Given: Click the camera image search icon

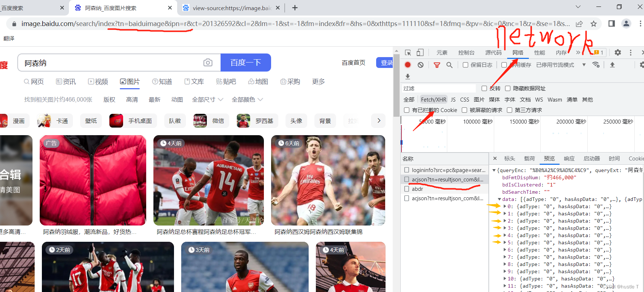Looking at the screenshot, I should pyautogui.click(x=208, y=63).
